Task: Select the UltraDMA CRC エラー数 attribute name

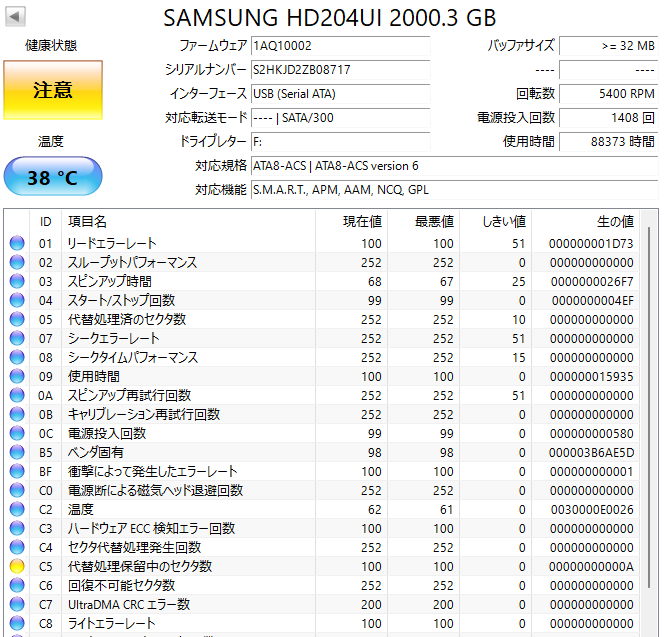Action: [129, 604]
